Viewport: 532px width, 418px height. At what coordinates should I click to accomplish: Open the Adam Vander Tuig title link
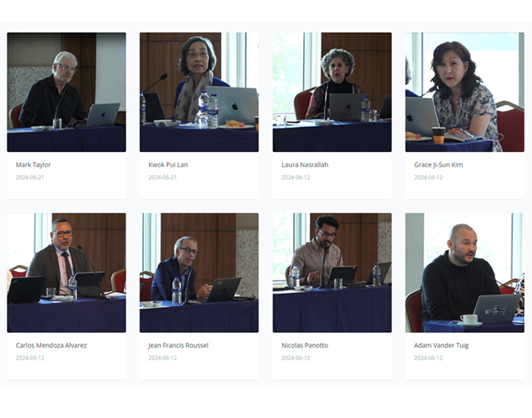tap(441, 345)
